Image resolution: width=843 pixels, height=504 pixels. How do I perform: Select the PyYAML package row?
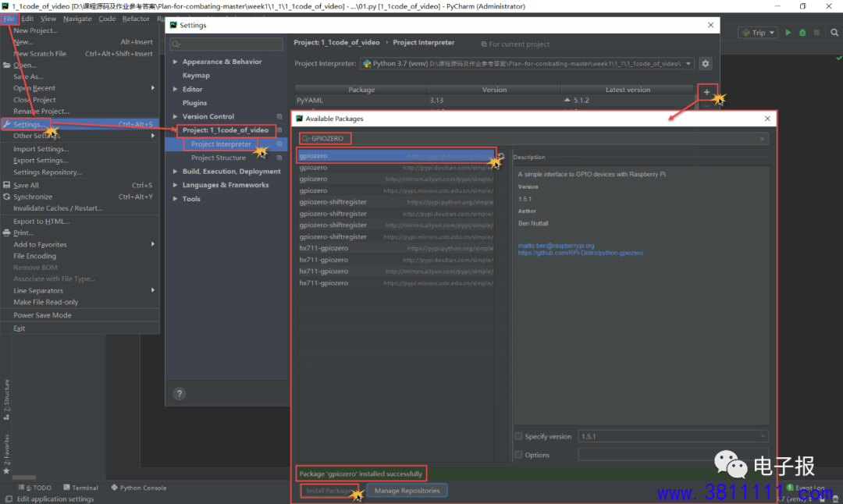pos(495,101)
